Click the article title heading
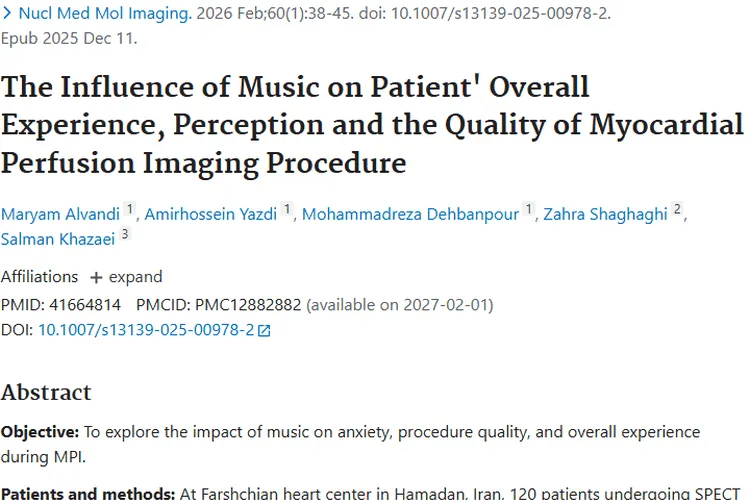The image size is (750, 500). [372, 124]
